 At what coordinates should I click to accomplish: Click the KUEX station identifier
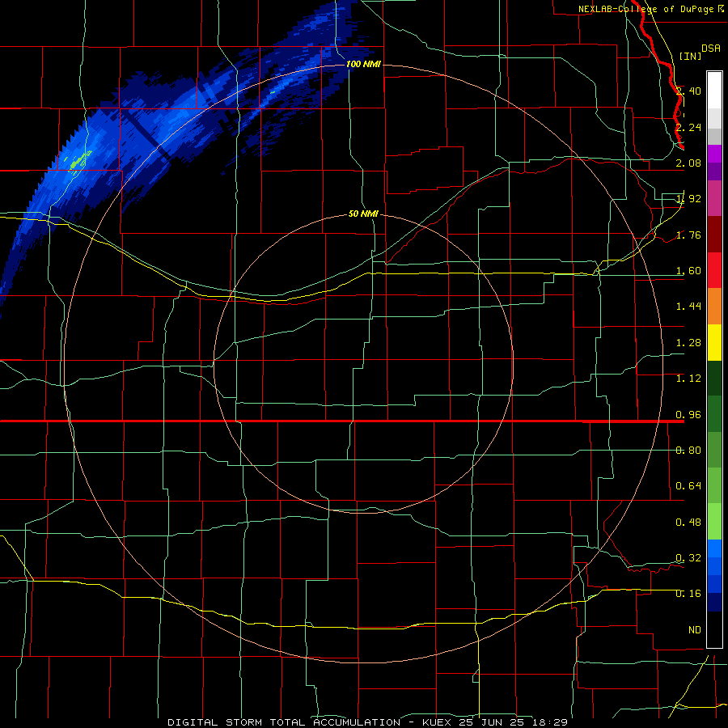point(437,722)
